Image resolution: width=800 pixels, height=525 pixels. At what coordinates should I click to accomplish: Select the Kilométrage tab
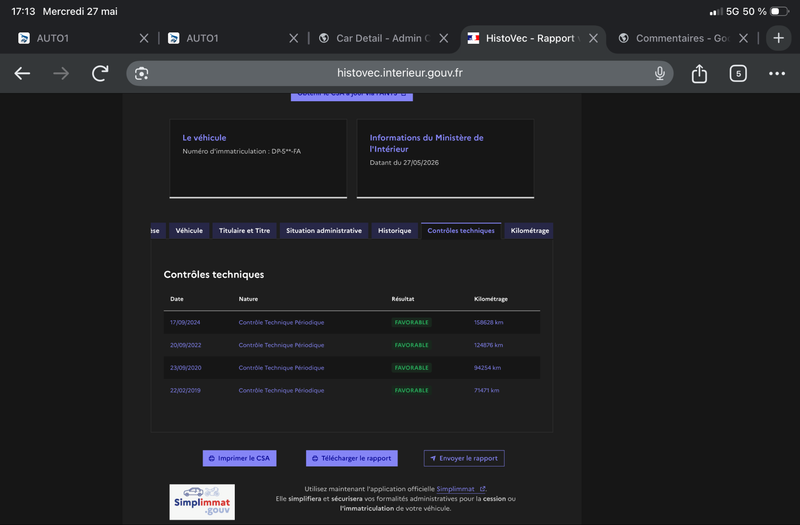pos(529,231)
